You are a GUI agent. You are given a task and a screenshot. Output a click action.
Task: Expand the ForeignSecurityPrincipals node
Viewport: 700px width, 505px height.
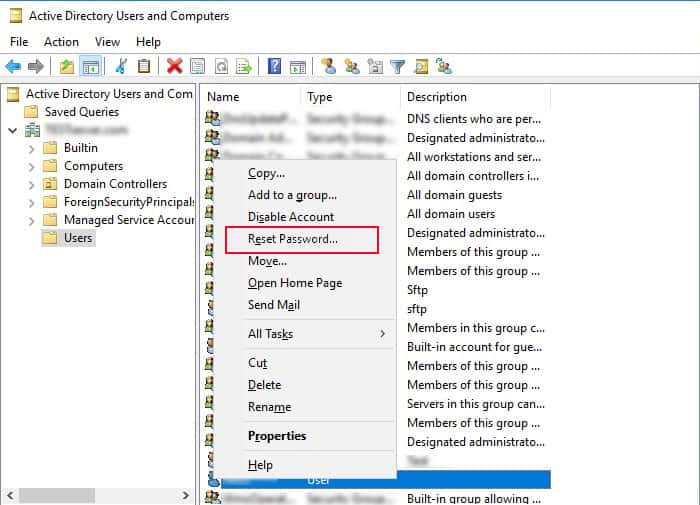(x=31, y=203)
